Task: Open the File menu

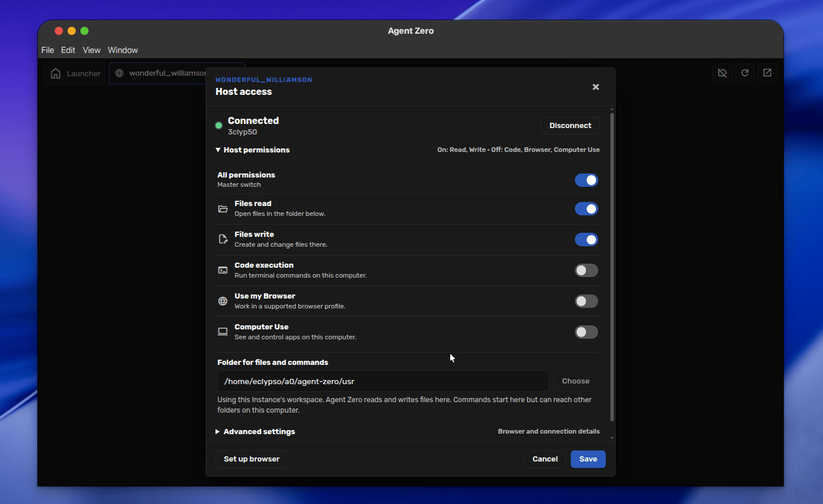Action: tap(48, 50)
